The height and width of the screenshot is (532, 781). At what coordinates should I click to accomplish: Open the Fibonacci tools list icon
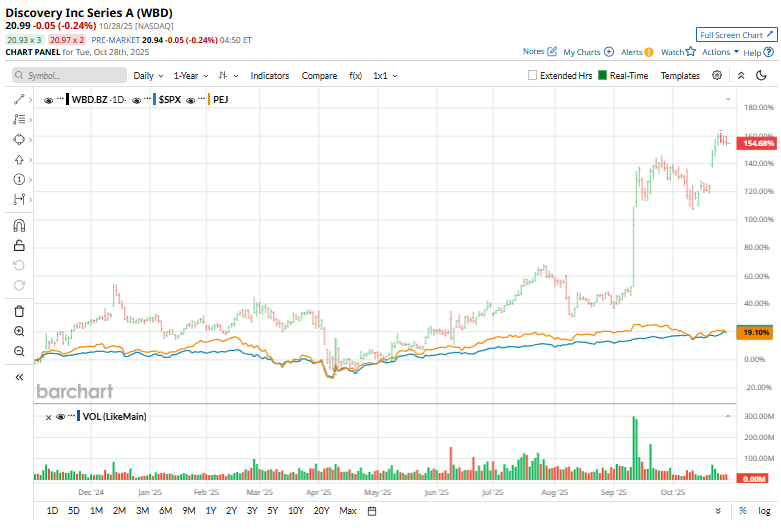tap(19, 120)
